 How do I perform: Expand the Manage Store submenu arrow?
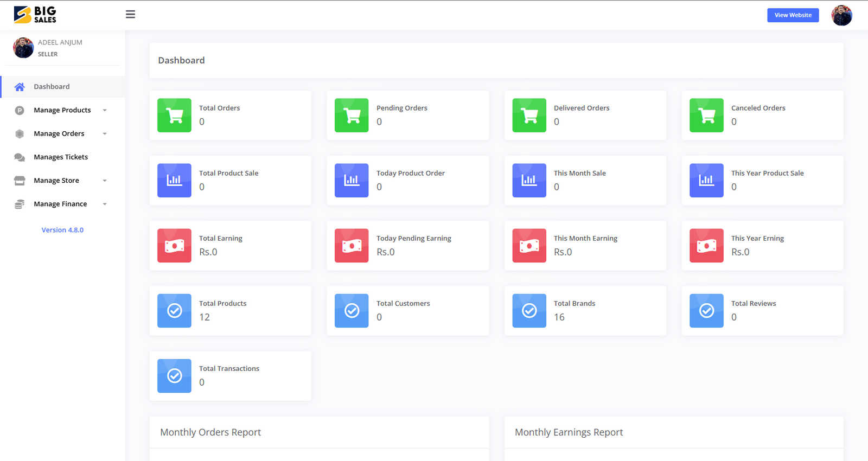click(105, 181)
